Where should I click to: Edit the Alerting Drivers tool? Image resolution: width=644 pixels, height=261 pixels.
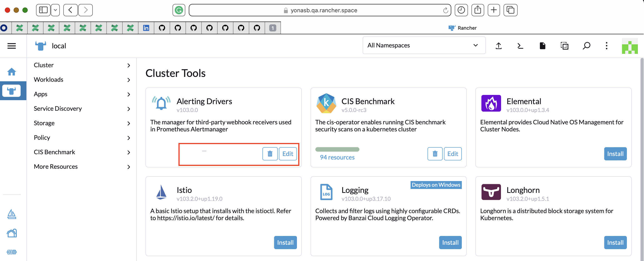tap(288, 154)
